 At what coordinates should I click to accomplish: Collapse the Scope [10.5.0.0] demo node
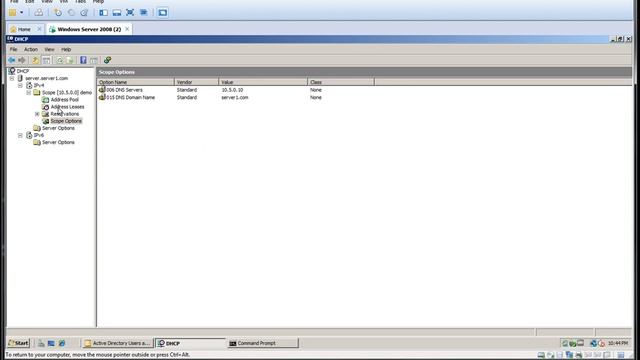click(29, 93)
